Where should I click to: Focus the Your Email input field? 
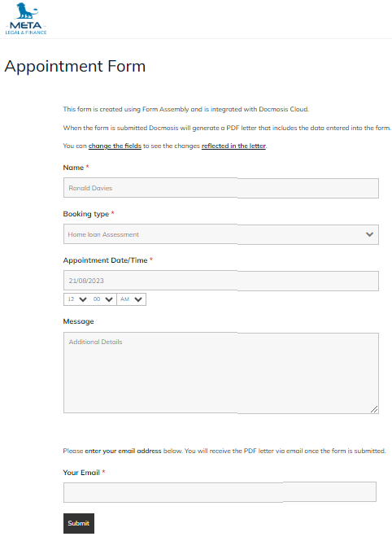point(220,492)
